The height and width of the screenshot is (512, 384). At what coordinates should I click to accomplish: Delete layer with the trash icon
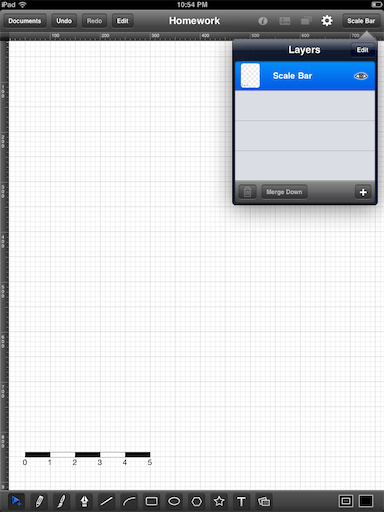(x=247, y=192)
